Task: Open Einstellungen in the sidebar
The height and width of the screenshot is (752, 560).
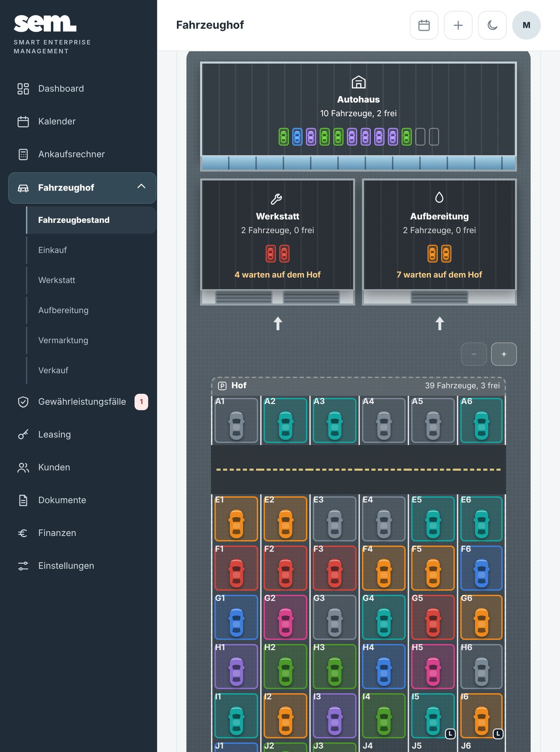Action: coord(82,566)
